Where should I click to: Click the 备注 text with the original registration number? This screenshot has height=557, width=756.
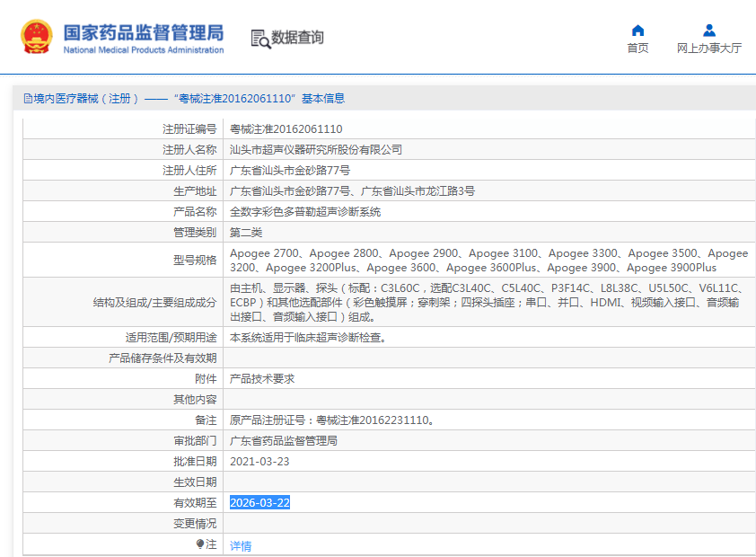click(x=332, y=420)
